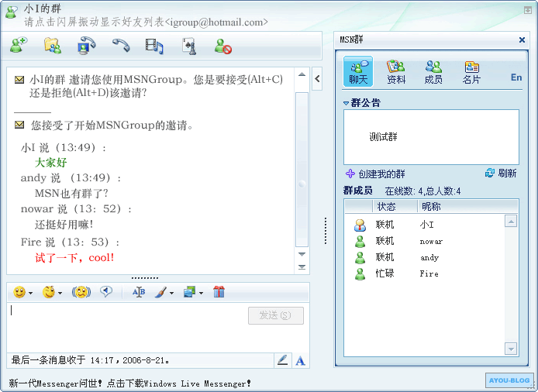538x392 pixels.
Task: Click the envelope icon beside invitation message
Action: click(19, 80)
